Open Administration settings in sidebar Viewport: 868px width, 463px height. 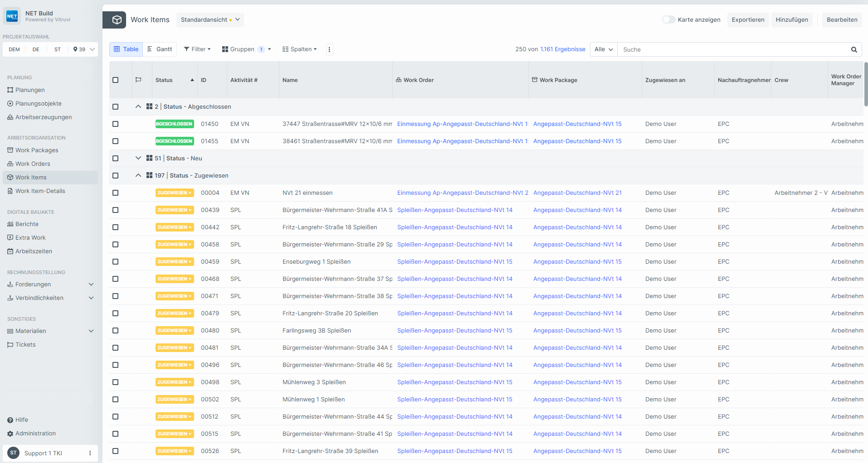(x=35, y=434)
